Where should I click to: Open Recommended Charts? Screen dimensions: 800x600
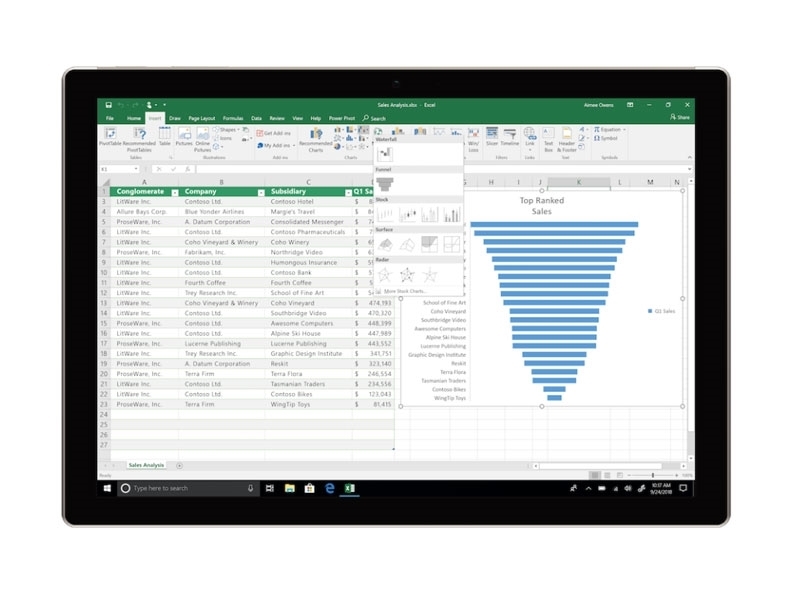click(316, 139)
